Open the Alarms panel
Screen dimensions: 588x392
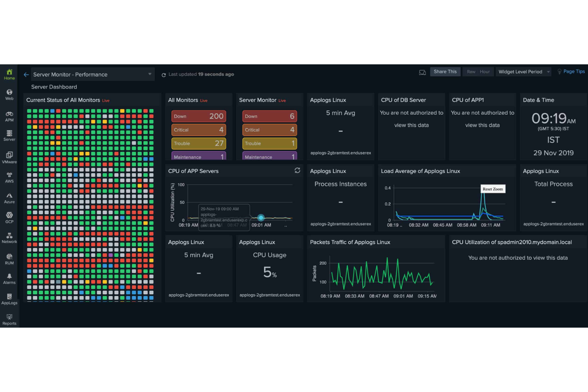(x=9, y=279)
